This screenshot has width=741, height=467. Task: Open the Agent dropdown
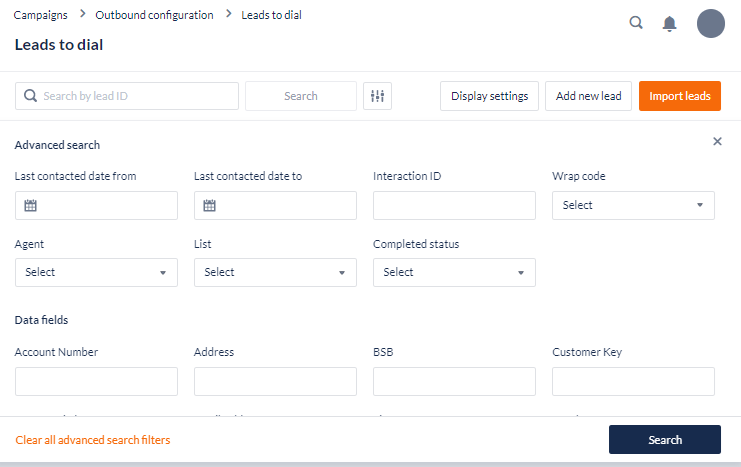[96, 272]
